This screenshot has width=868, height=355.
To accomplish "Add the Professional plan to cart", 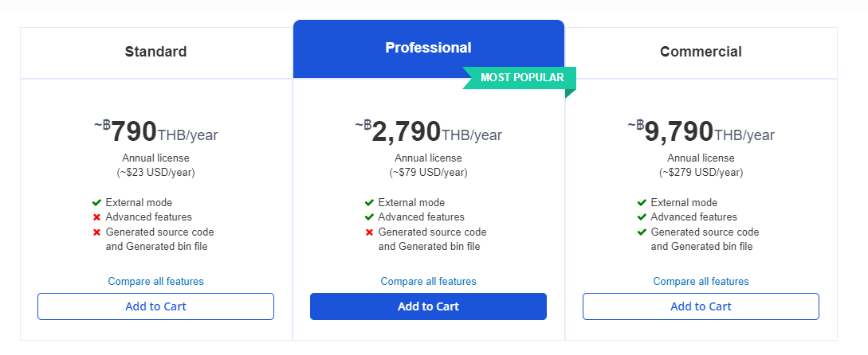I will (x=429, y=306).
